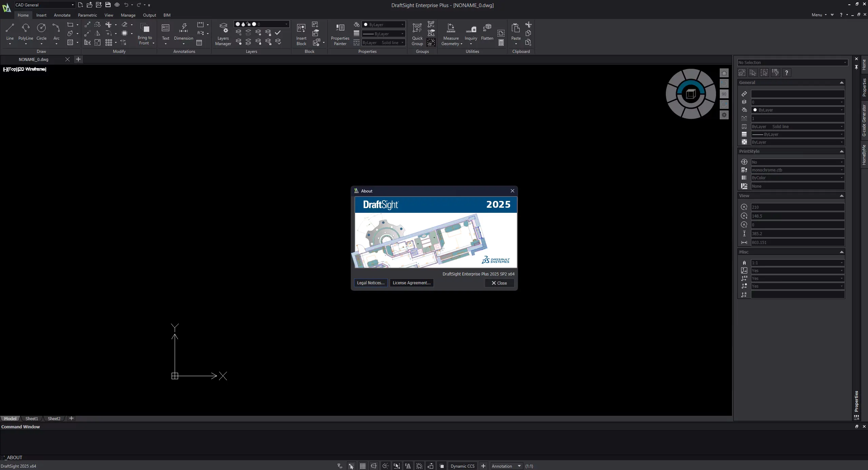Screen dimensions: 868x470
Task: Click the Insert Block icon
Action: pyautogui.click(x=301, y=34)
